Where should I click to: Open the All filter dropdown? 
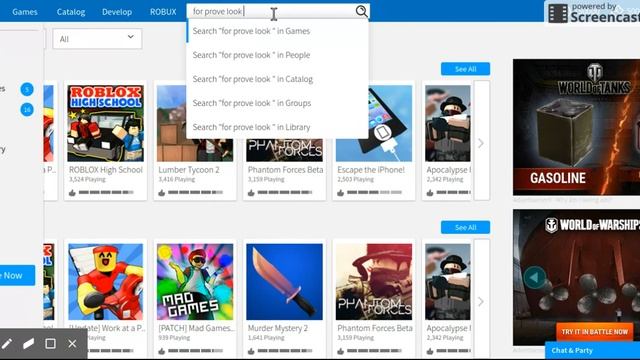97,39
